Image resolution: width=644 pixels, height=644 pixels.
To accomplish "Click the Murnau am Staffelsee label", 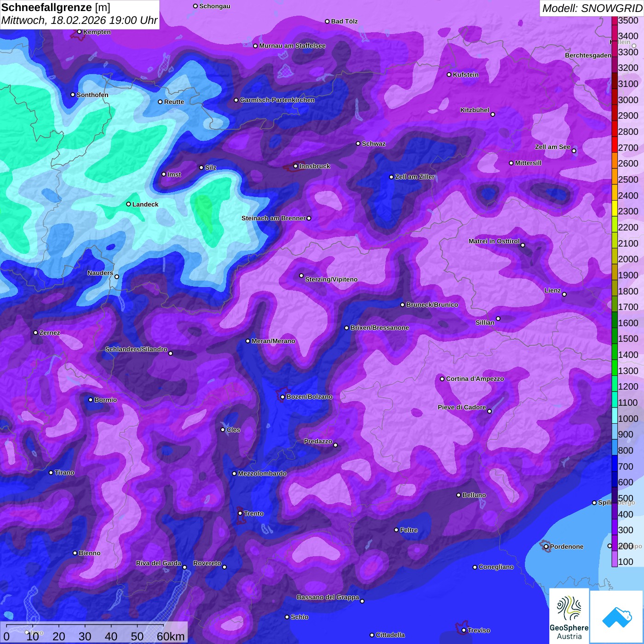I will coord(293,46).
